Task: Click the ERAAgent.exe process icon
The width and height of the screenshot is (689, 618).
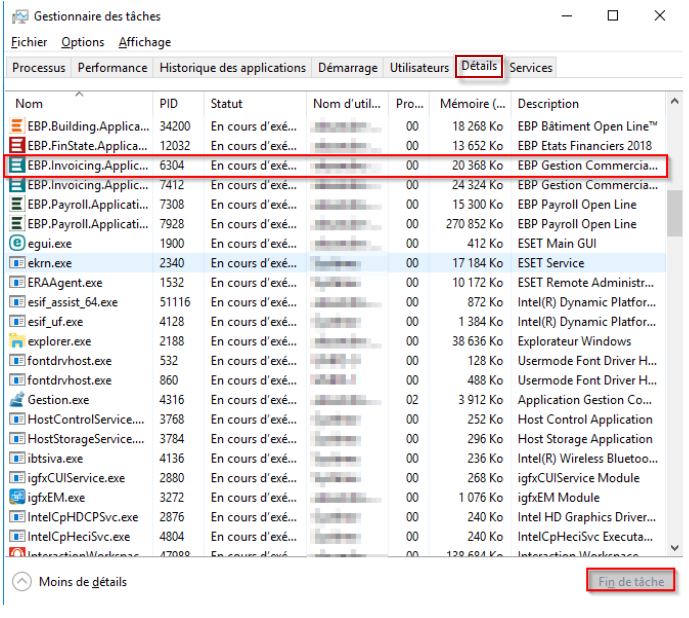Action: click(17, 282)
